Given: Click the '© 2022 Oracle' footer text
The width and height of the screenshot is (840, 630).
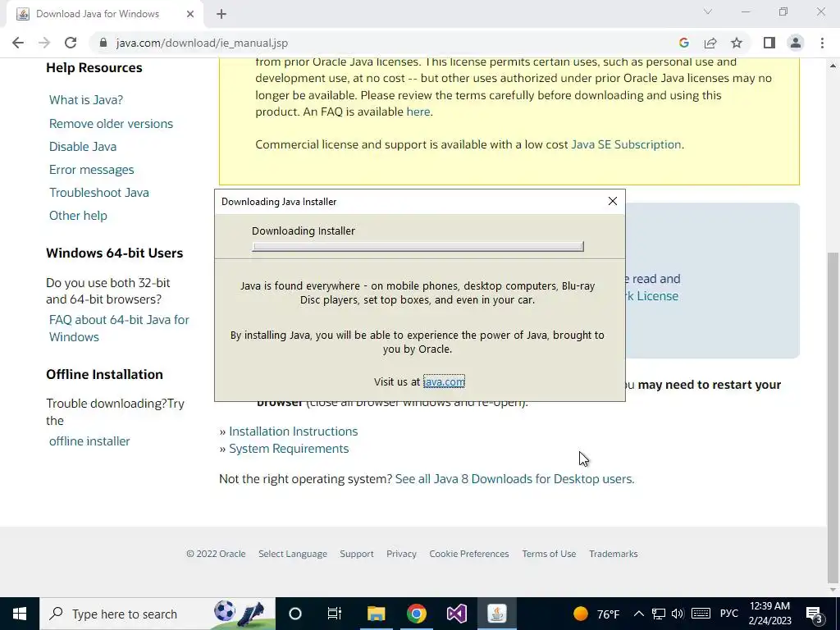Looking at the screenshot, I should click(x=216, y=554).
